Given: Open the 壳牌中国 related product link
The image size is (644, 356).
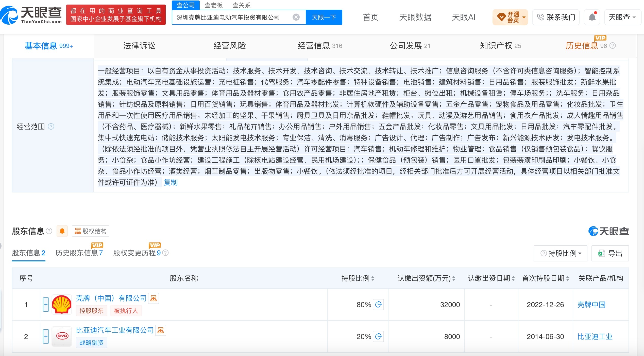Looking at the screenshot, I should click(x=591, y=305).
